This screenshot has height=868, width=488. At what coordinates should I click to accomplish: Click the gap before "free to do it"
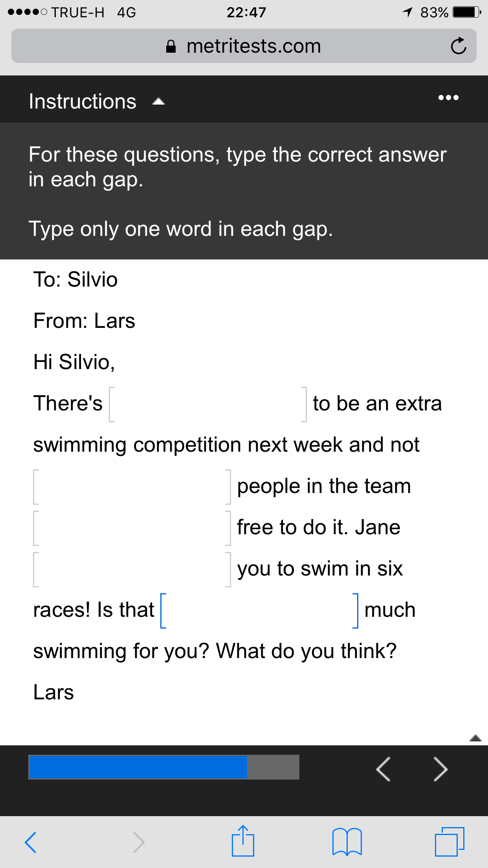(x=132, y=528)
